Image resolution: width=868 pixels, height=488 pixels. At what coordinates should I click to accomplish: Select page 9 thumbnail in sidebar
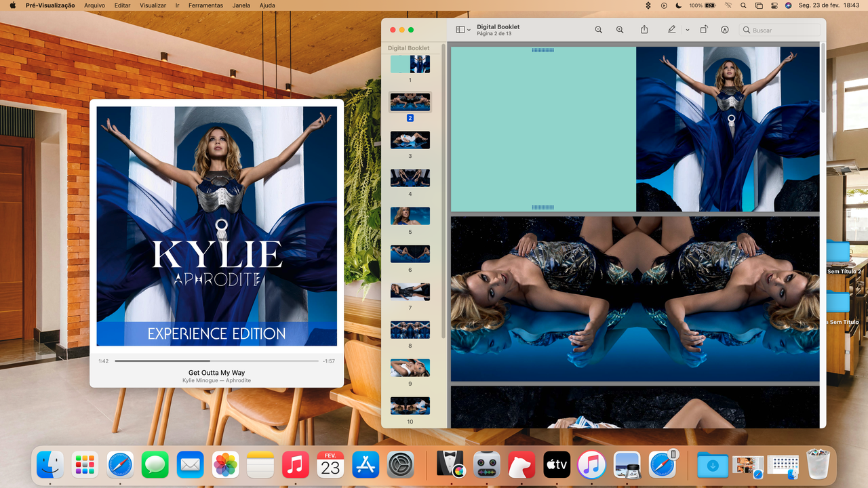410,368
